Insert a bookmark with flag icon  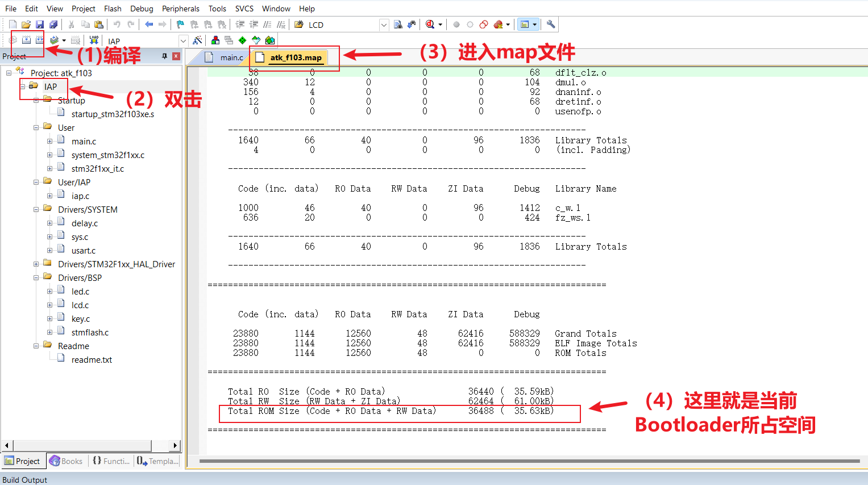pyautogui.click(x=181, y=24)
